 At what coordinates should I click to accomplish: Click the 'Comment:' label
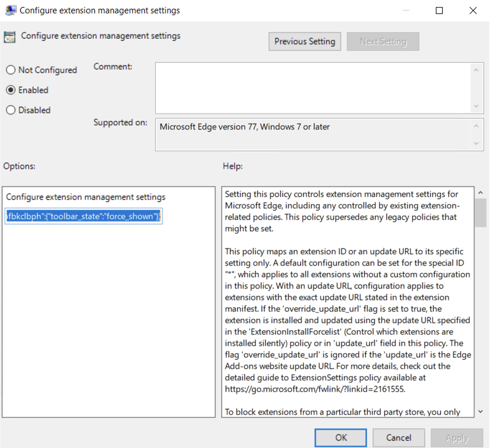pyautogui.click(x=113, y=66)
